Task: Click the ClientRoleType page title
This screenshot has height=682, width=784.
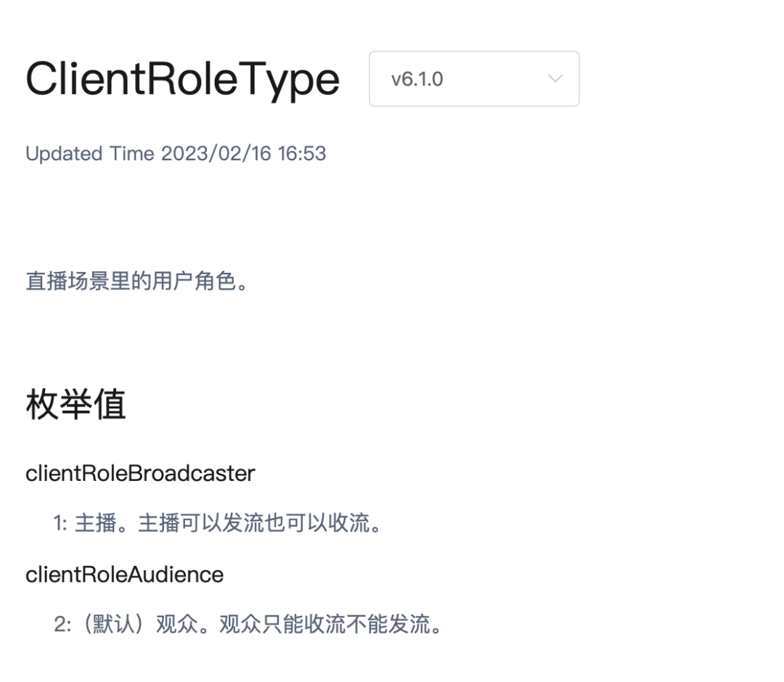Action: tap(182, 79)
